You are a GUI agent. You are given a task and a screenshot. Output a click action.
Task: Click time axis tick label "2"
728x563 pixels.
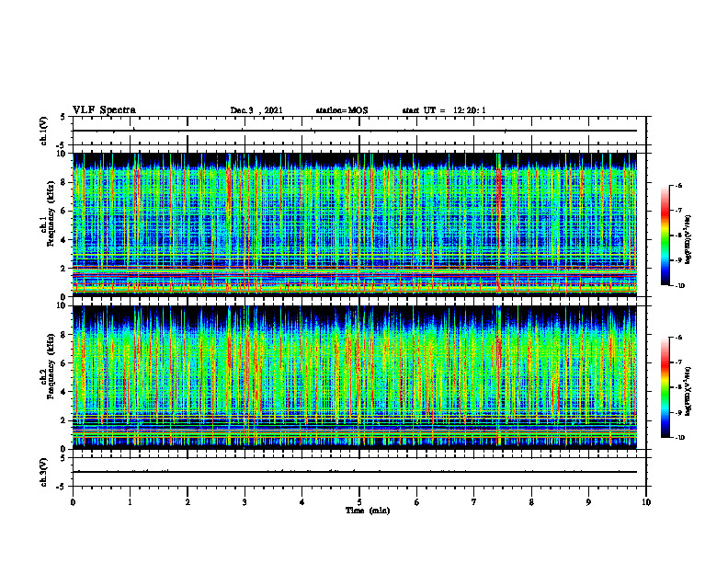(188, 502)
